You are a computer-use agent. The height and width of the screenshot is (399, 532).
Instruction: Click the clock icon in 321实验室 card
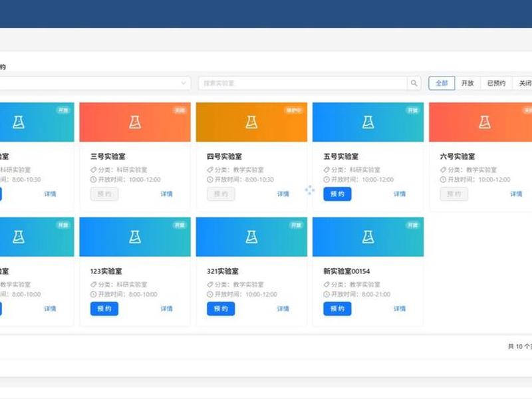pyautogui.click(x=210, y=294)
